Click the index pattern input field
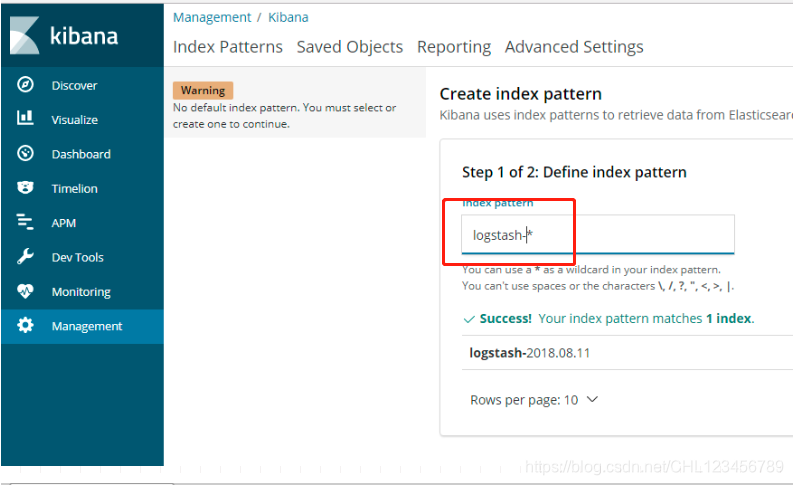This screenshot has height=485, width=793. (x=598, y=234)
